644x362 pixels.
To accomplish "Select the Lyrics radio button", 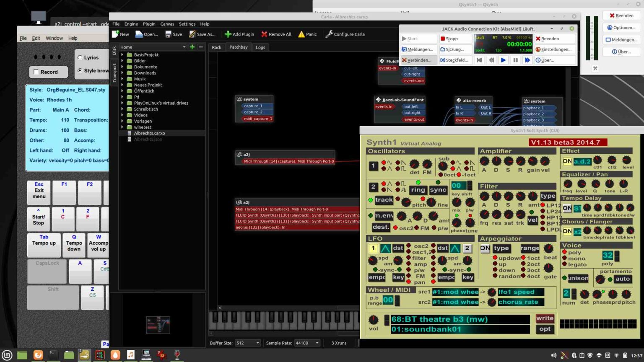I will click(x=80, y=57).
